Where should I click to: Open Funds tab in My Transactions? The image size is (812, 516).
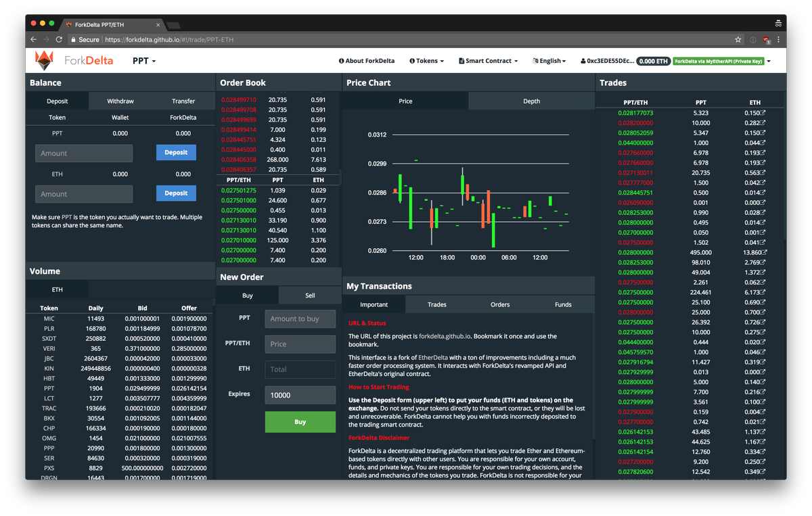click(563, 304)
